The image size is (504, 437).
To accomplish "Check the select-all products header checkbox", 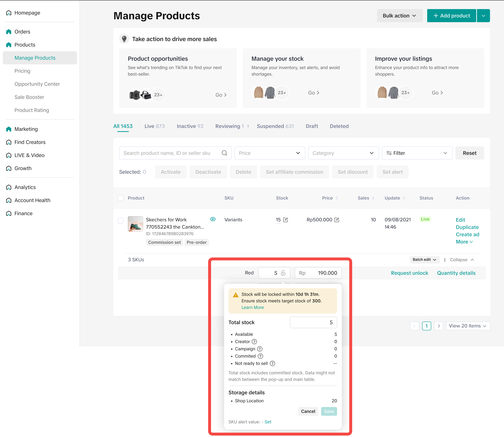I will pos(121,198).
